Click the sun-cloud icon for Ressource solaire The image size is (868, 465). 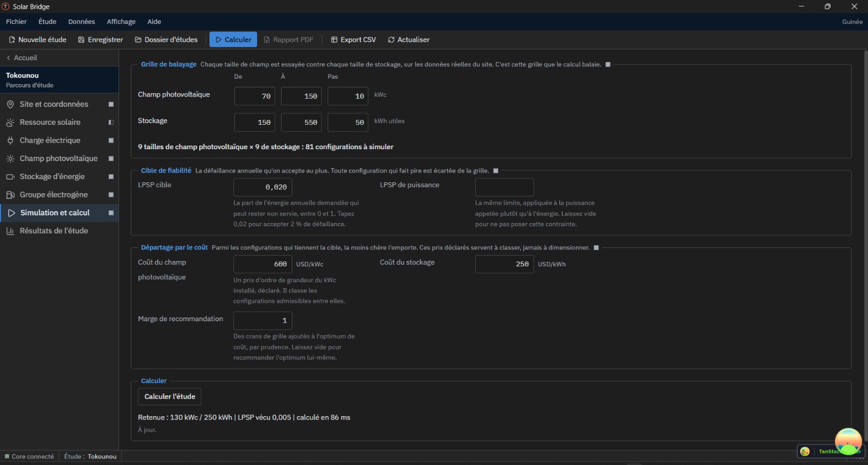[10, 122]
